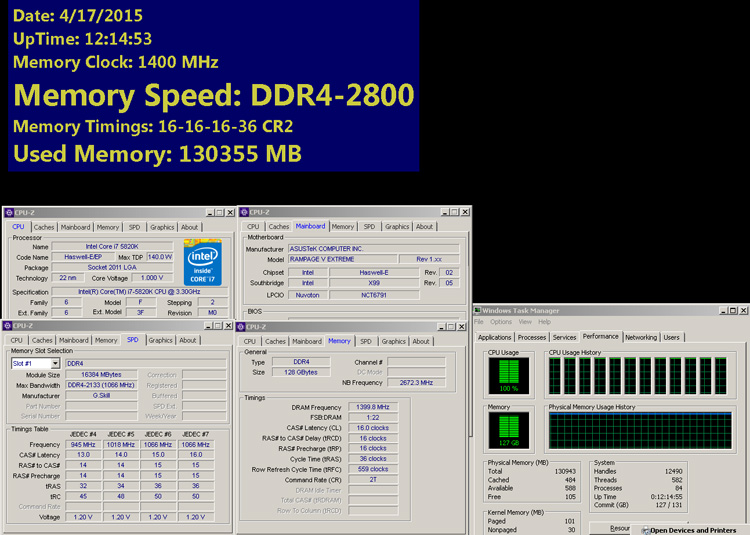Open Task Manager Applications tab
The image size is (750, 535).
coord(495,337)
